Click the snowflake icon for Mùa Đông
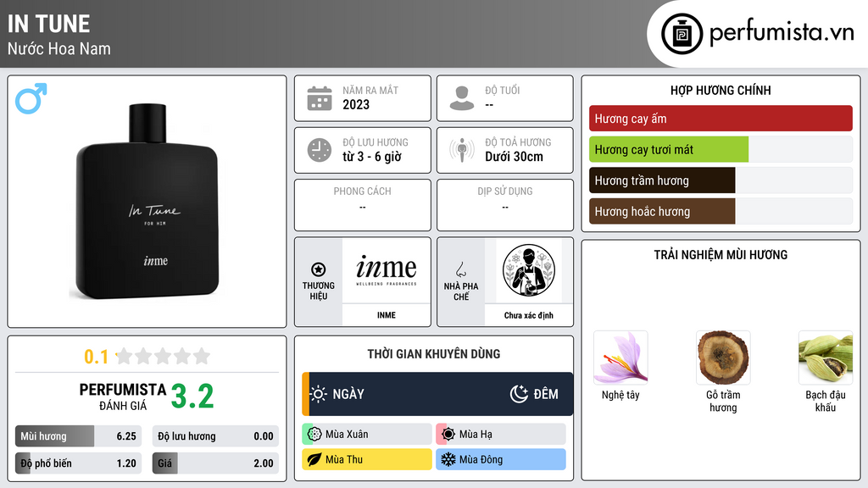868x488 pixels. point(448,460)
